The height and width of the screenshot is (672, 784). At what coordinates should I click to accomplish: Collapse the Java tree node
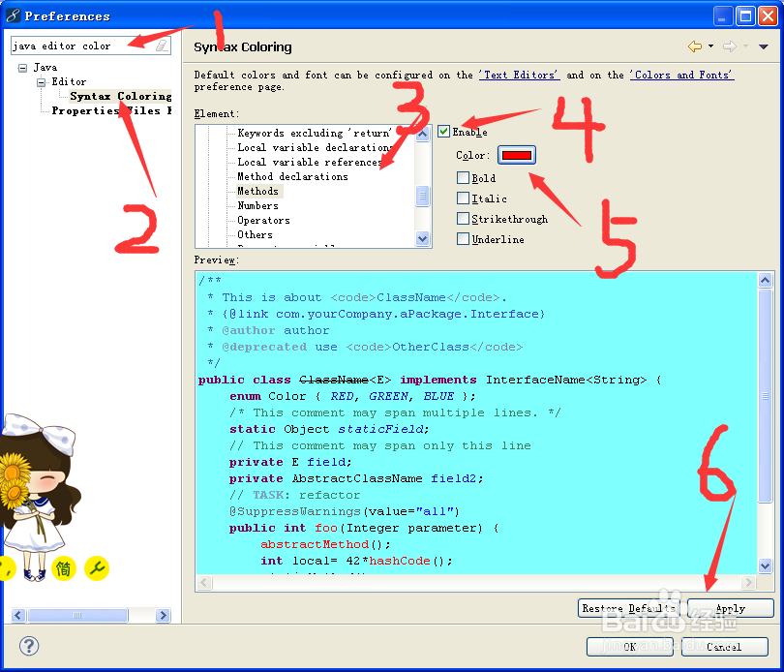point(22,68)
